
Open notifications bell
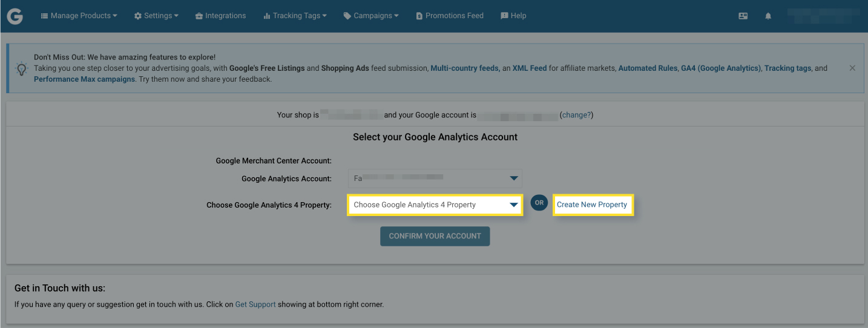tap(768, 16)
